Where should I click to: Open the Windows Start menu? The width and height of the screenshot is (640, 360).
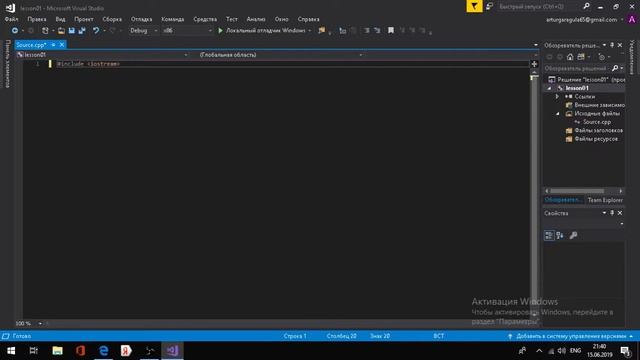(x=11, y=351)
